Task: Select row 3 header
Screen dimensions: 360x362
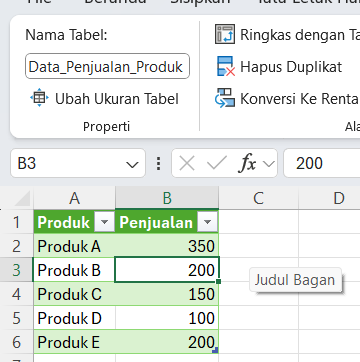Action: coord(17,270)
